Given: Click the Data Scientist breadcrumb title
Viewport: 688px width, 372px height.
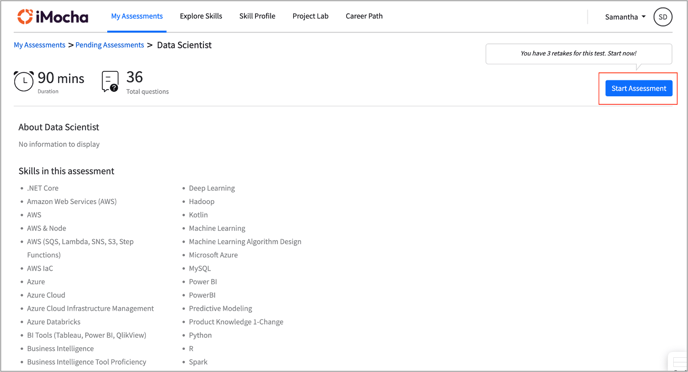Looking at the screenshot, I should tap(184, 45).
